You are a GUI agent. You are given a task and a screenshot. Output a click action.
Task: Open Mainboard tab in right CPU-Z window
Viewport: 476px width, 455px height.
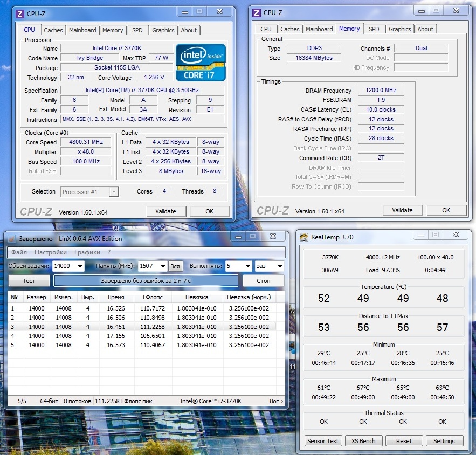(319, 29)
